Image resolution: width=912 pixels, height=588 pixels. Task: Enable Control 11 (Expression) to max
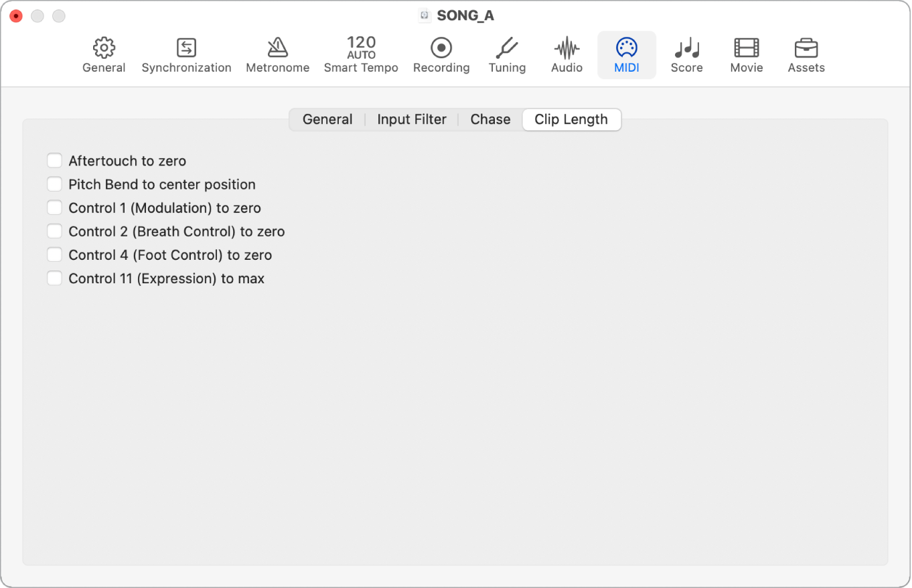click(x=54, y=277)
